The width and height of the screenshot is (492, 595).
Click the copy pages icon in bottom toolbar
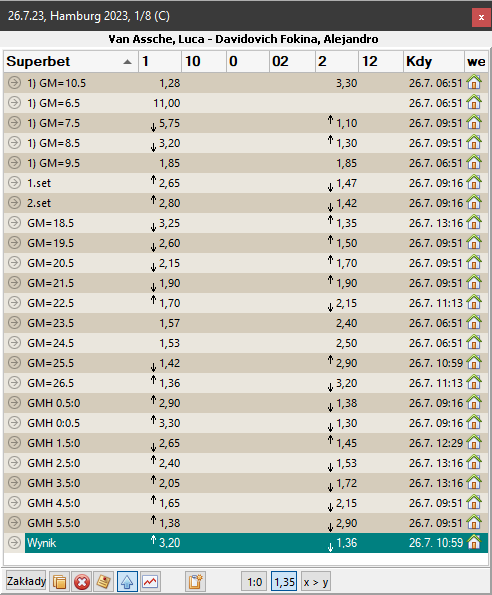[60, 581]
